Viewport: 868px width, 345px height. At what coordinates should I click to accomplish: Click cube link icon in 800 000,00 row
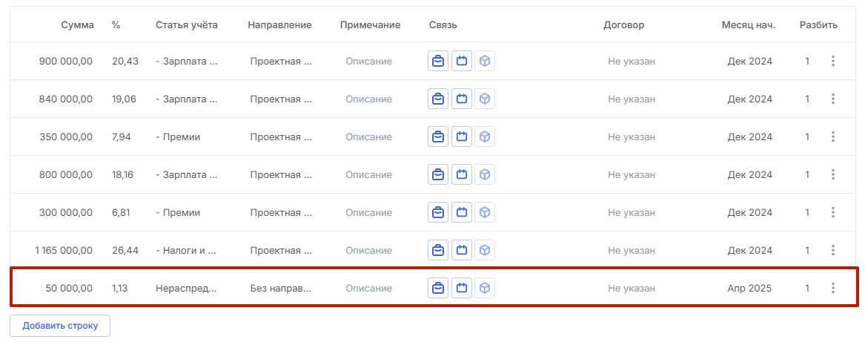pyautogui.click(x=485, y=174)
